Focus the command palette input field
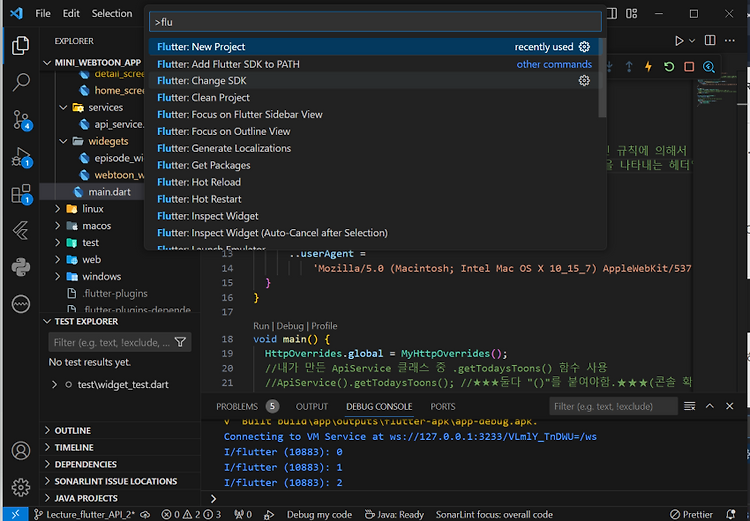Image resolution: width=750 pixels, height=521 pixels. [375, 22]
